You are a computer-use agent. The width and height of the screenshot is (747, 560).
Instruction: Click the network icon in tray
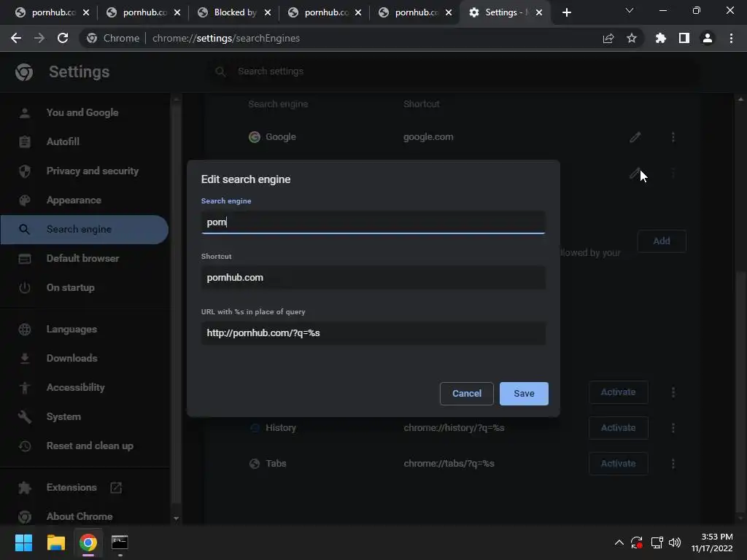point(657,542)
